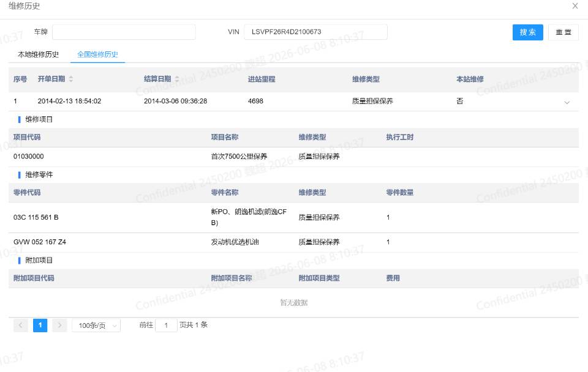
Task: Click the 前往 page number box
Action: coord(166,325)
